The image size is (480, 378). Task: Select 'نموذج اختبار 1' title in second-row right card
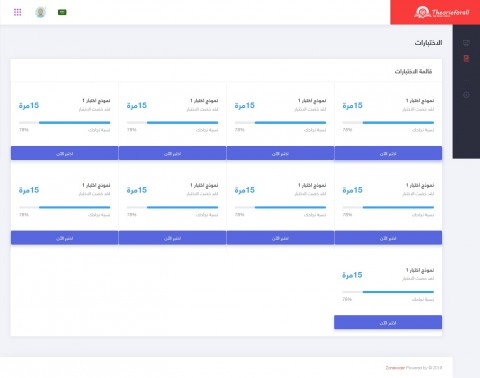pyautogui.click(x=420, y=185)
